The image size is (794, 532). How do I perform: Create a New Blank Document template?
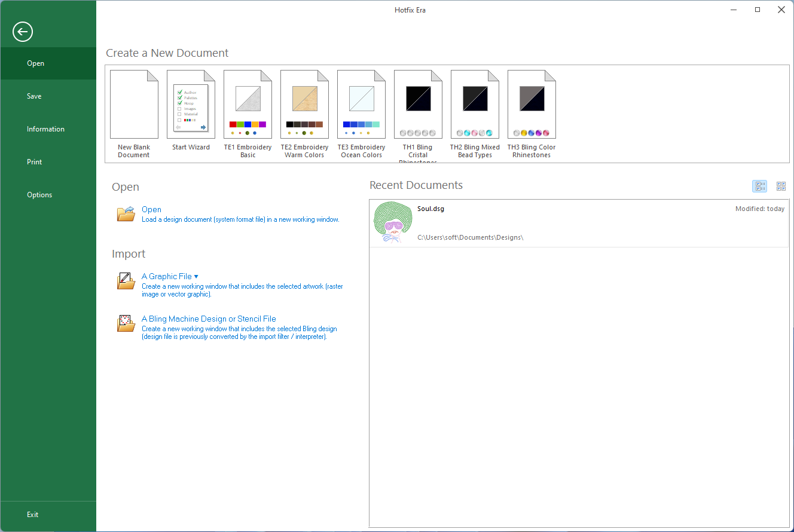[x=134, y=114]
